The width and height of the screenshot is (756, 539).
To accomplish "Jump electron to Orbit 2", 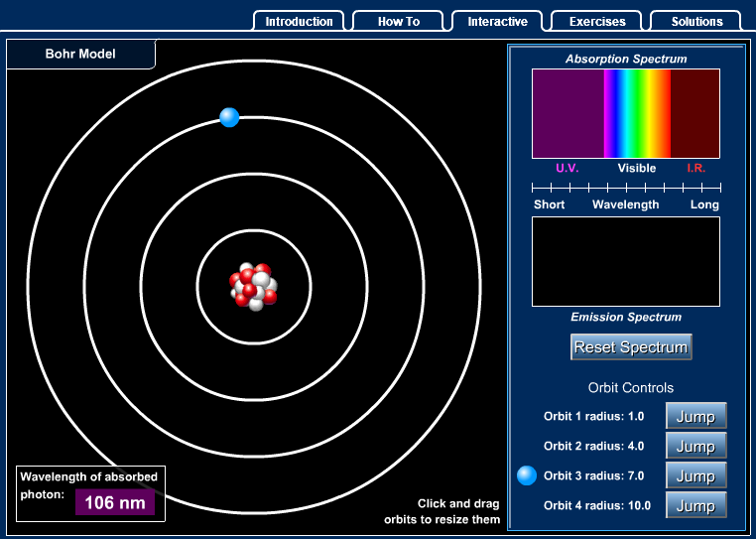I will coord(695,446).
